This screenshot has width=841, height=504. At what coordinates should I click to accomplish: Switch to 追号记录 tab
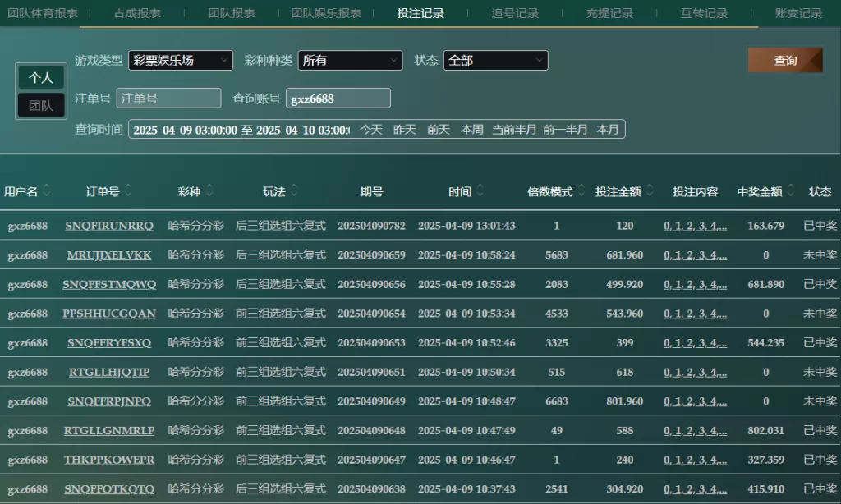(515, 13)
